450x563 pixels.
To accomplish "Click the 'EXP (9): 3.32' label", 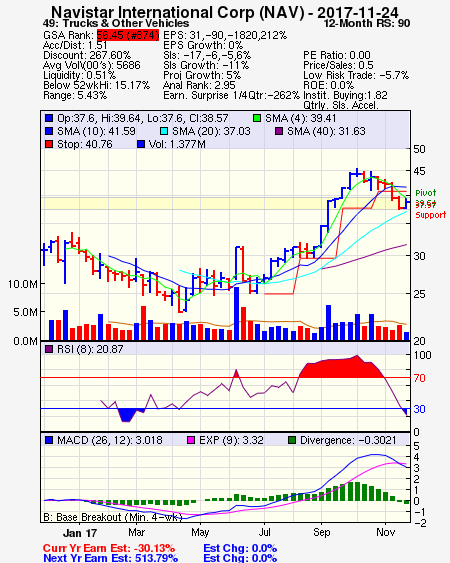I will 231,440.
